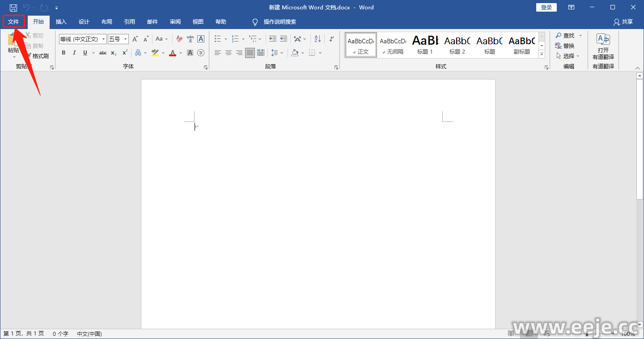Click the 共享 (Share) button

623,22
